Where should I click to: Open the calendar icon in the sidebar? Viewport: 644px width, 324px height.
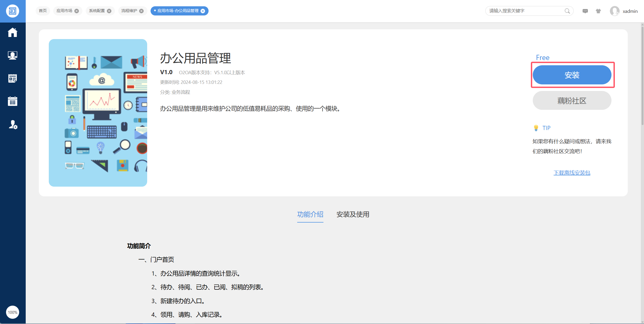[x=12, y=101]
